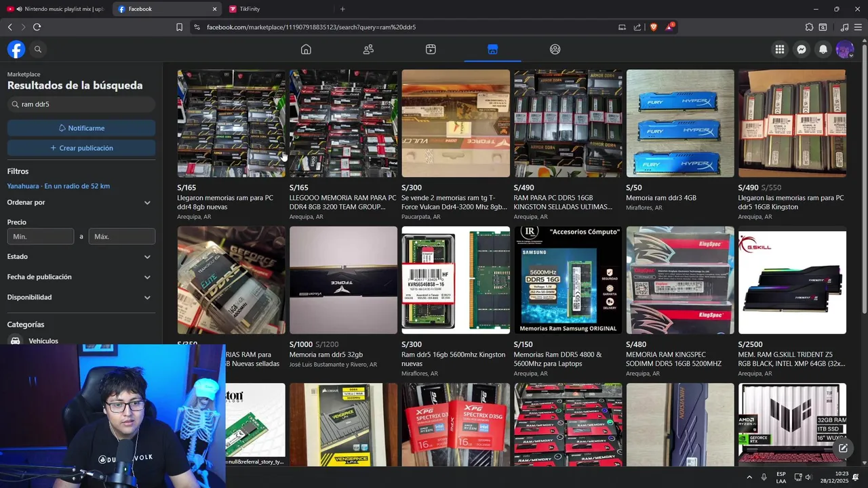Open the account profile avatar menu

click(845, 49)
